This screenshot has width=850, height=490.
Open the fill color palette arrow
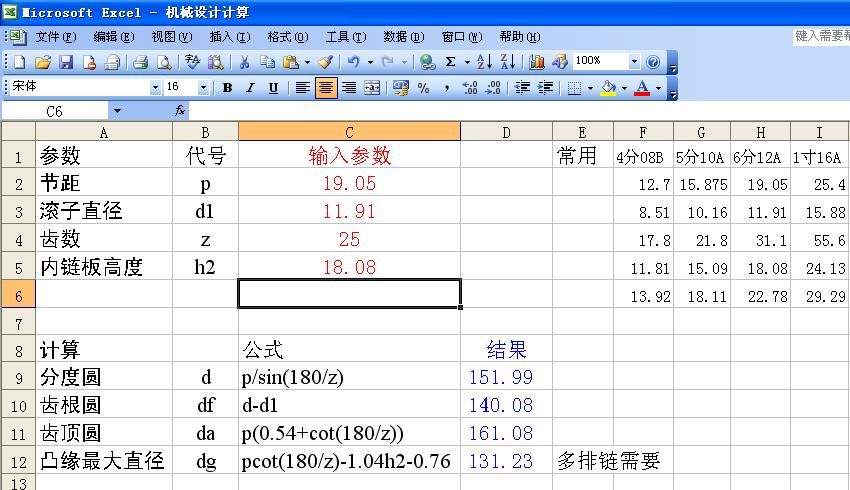(x=624, y=88)
